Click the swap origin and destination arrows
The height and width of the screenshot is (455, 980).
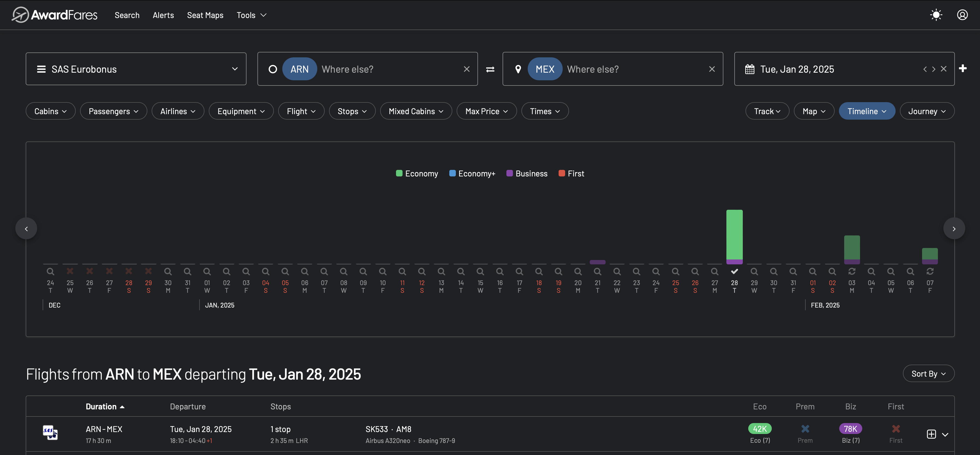pyautogui.click(x=490, y=69)
